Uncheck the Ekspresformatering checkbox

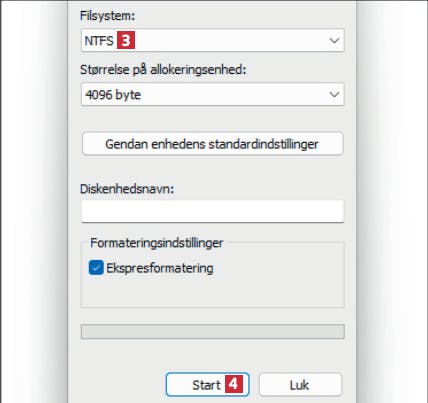[96, 268]
